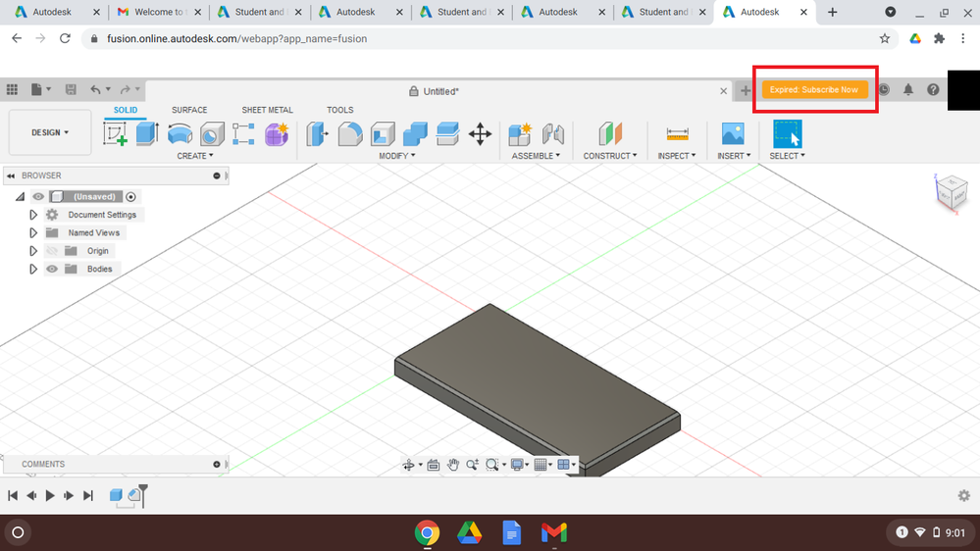Expand the Origin node

tap(33, 251)
